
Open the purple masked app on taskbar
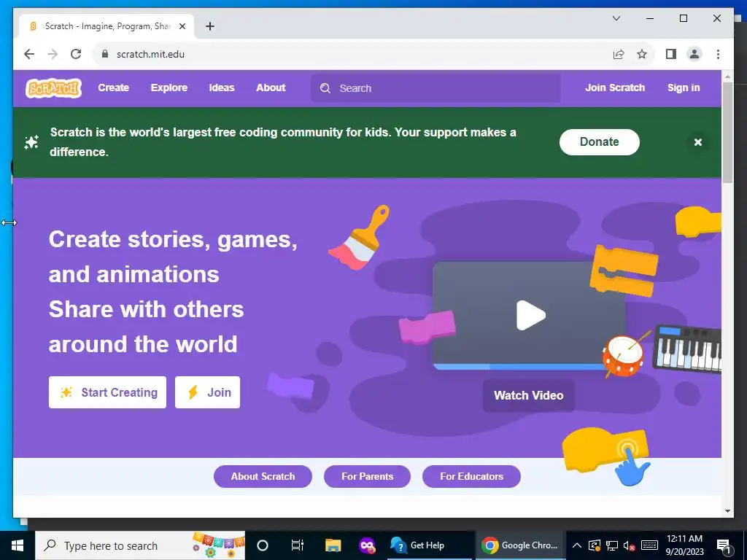tap(367, 545)
